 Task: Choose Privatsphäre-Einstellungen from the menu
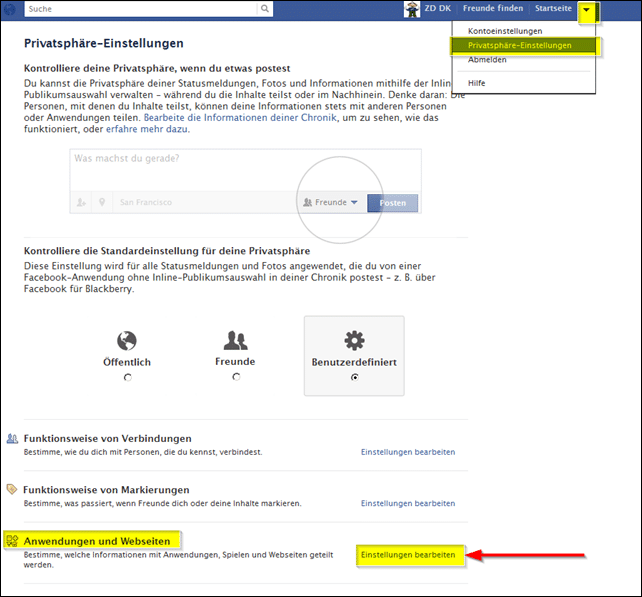click(524, 45)
